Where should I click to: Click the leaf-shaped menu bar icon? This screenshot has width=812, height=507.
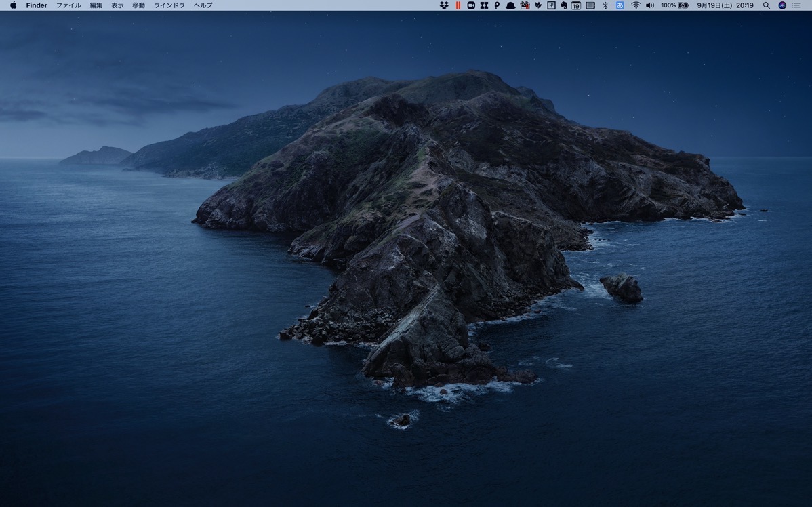tap(538, 5)
